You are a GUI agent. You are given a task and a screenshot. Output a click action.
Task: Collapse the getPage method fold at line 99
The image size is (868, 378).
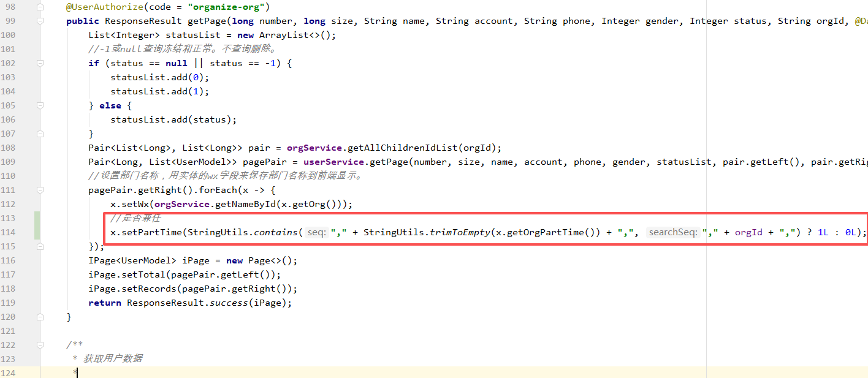pos(40,21)
